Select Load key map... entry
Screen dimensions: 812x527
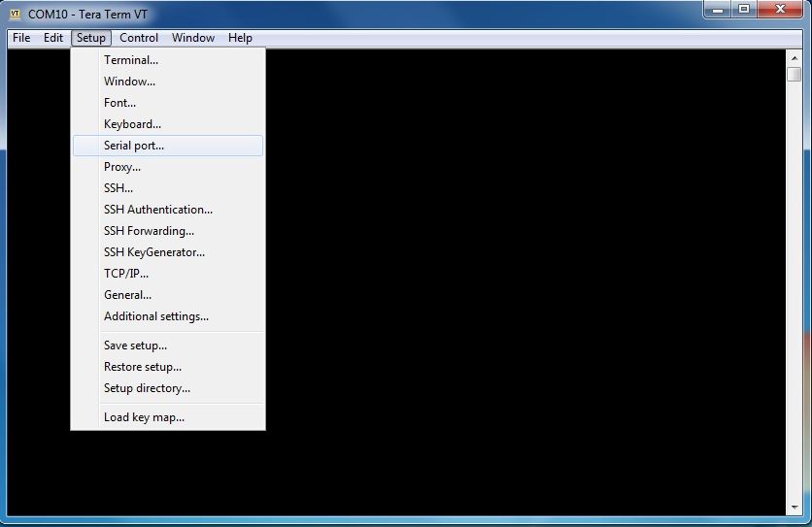168,417
